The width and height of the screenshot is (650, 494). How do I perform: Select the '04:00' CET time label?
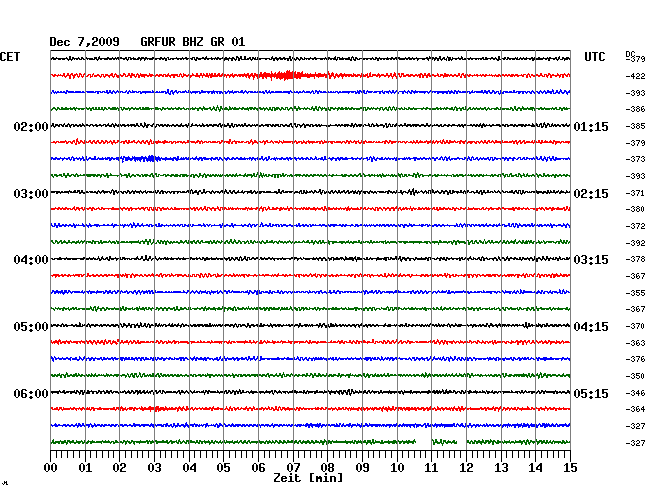click(x=31, y=260)
